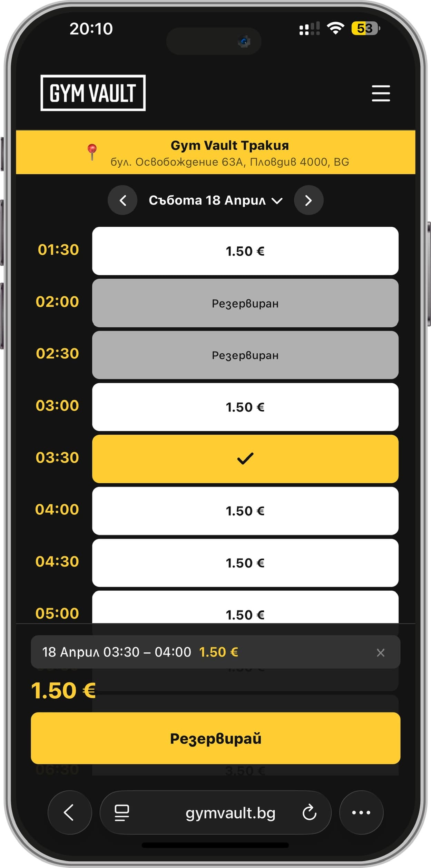Reload the gymvault.bg page
This screenshot has height=868, width=431.
click(x=309, y=812)
